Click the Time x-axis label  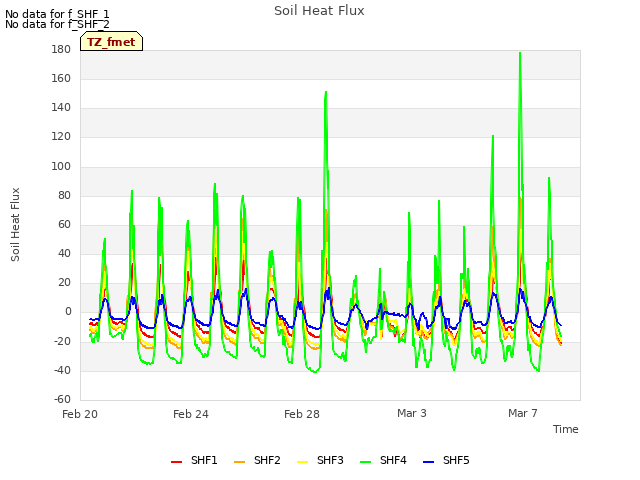[566, 429]
